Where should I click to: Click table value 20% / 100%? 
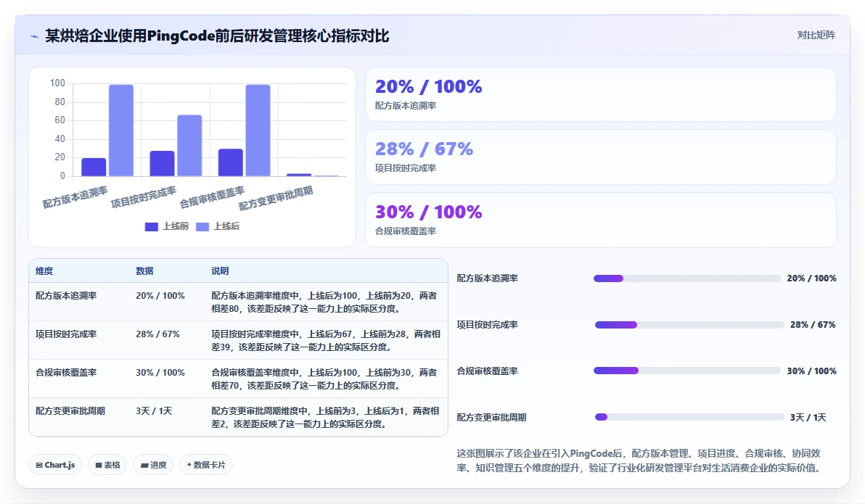pos(160,296)
